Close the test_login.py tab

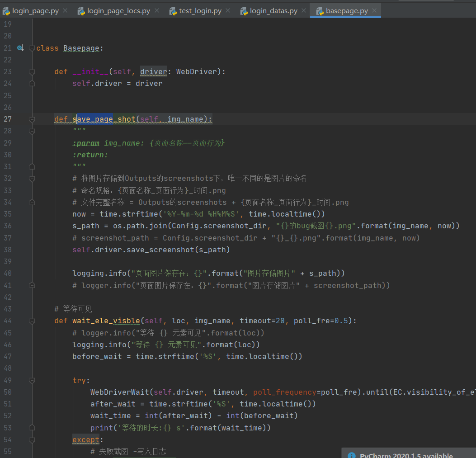pyautogui.click(x=228, y=11)
